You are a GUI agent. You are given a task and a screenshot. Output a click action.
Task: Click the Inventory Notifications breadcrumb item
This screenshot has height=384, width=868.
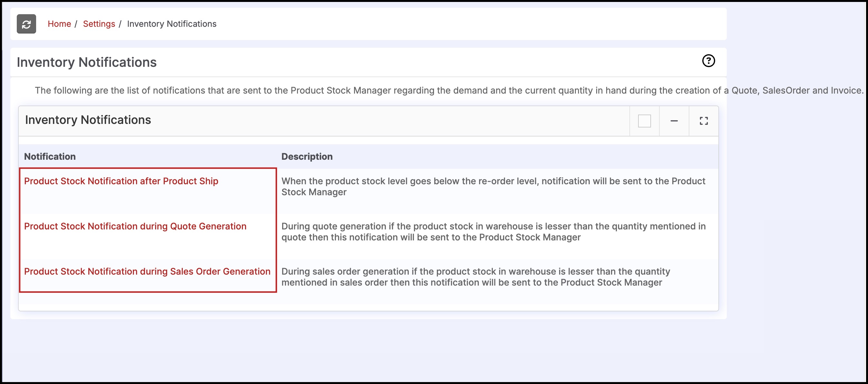(172, 24)
